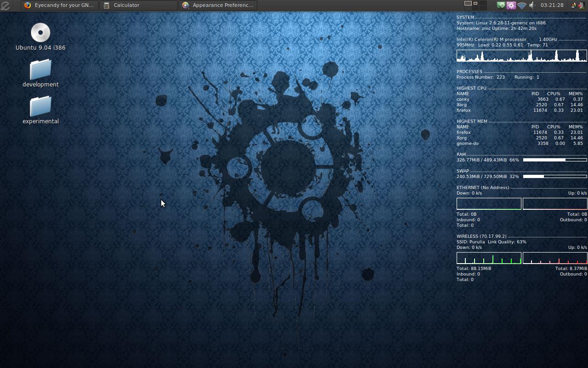The height and width of the screenshot is (368, 588).
Task: Switch to the Appearance Preferences window
Action: tap(218, 6)
